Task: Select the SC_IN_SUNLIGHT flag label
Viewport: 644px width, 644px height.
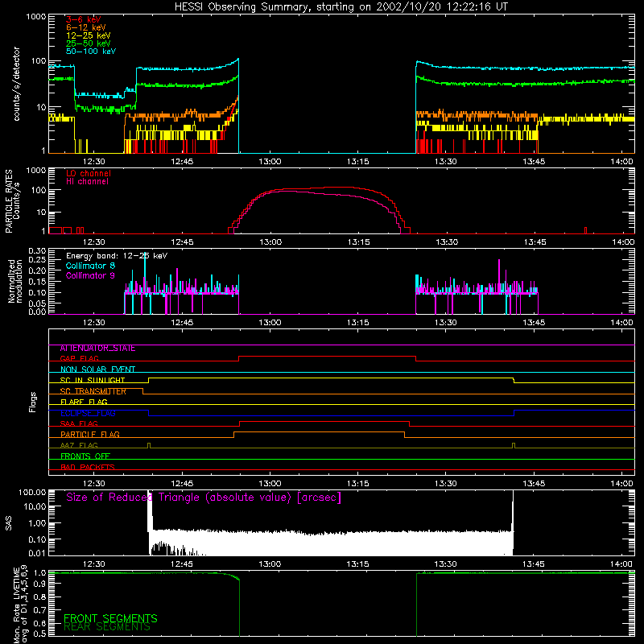Action: [93, 380]
